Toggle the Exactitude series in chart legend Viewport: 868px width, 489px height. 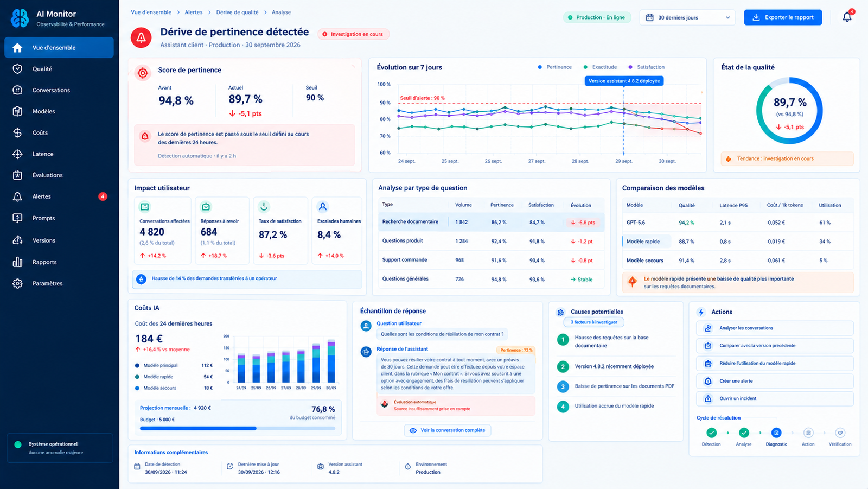coord(600,67)
